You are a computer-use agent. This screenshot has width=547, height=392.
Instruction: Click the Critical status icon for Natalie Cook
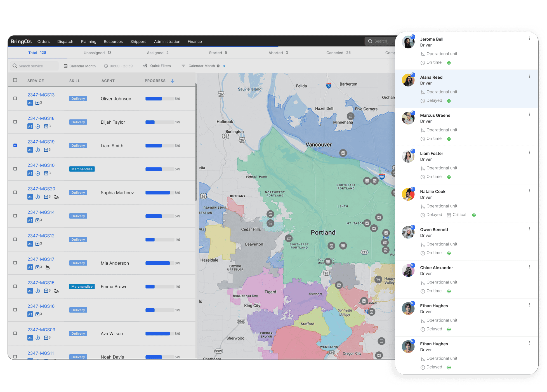tap(449, 215)
